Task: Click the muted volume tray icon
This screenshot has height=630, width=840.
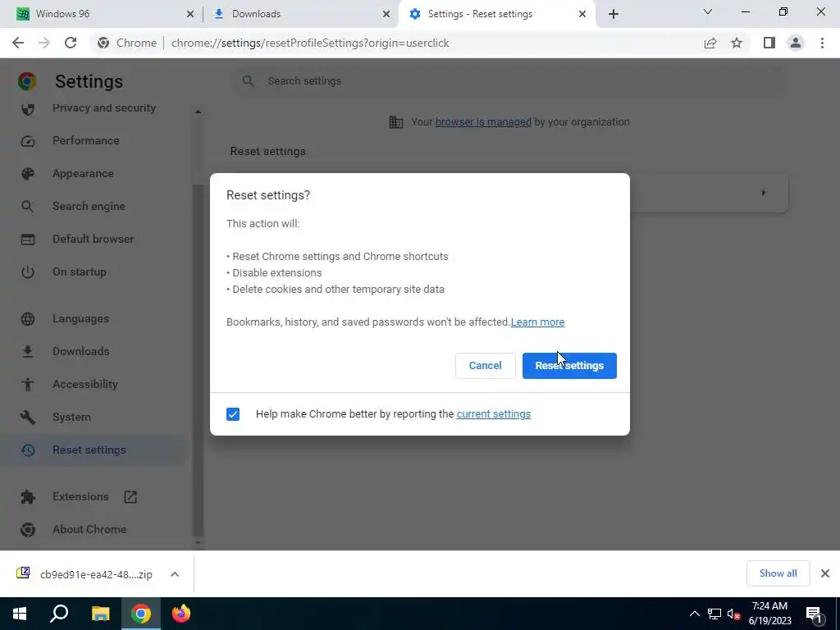Action: coord(733,614)
